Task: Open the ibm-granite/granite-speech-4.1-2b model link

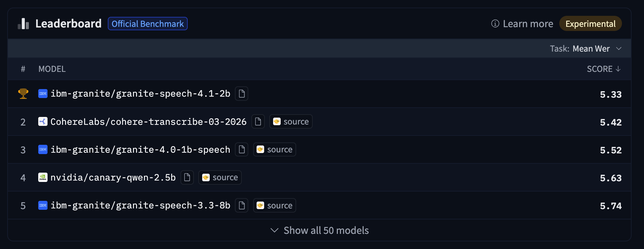Action: pyautogui.click(x=141, y=94)
